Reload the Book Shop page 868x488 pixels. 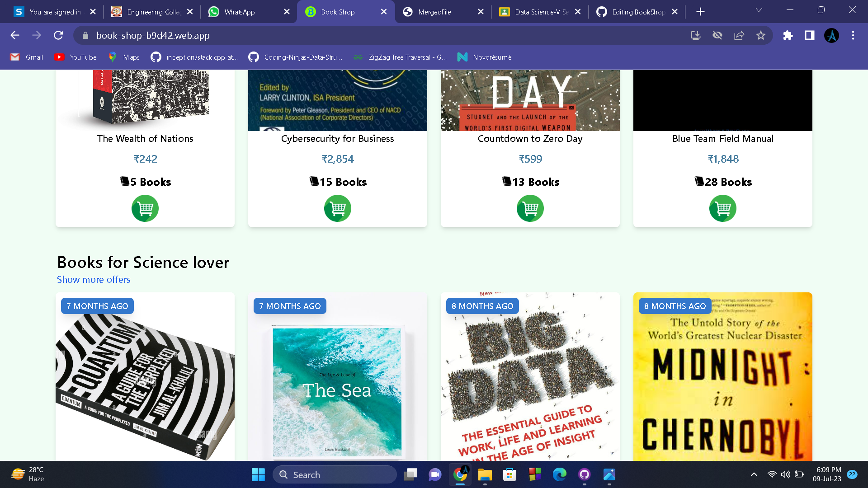pyautogui.click(x=58, y=35)
